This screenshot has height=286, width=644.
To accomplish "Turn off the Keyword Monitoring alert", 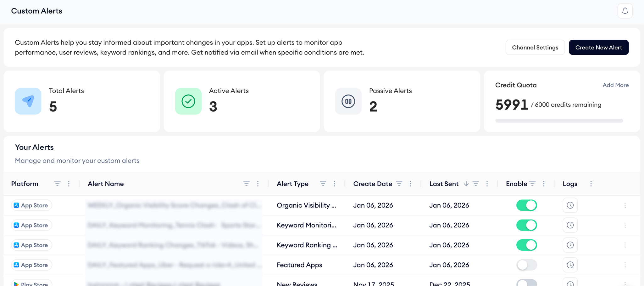I will point(526,225).
